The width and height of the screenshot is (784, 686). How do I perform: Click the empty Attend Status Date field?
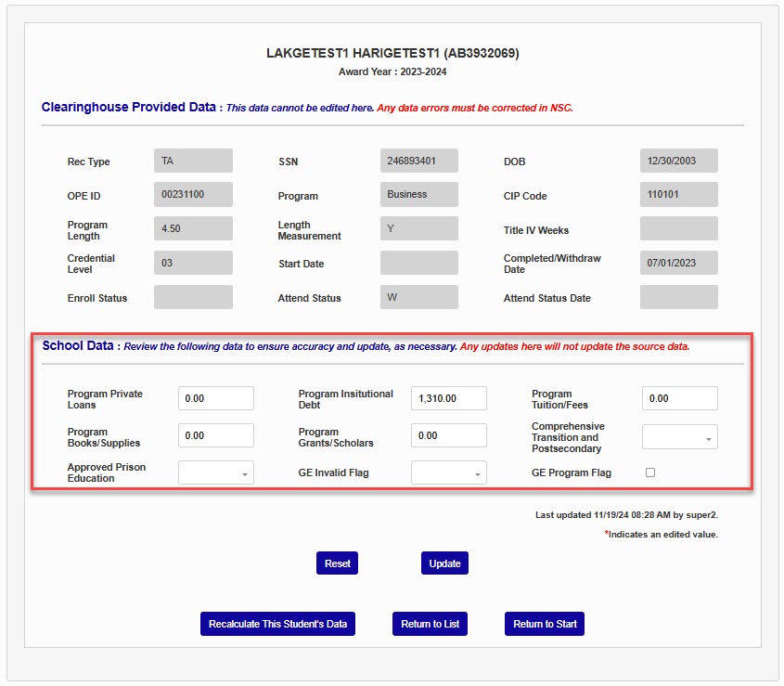pos(679,297)
